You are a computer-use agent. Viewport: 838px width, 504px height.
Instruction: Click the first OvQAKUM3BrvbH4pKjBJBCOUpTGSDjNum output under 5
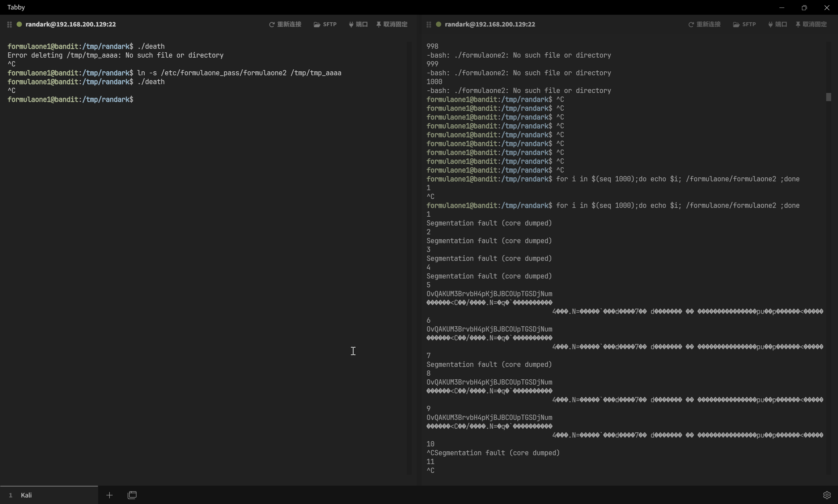pos(489,294)
